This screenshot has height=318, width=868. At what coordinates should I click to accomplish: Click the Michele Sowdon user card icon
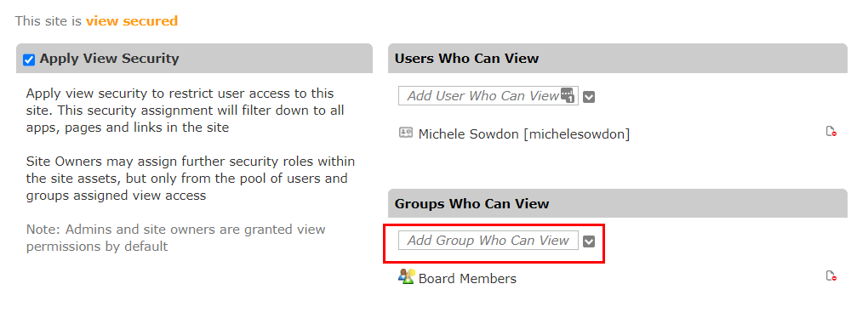point(406,133)
